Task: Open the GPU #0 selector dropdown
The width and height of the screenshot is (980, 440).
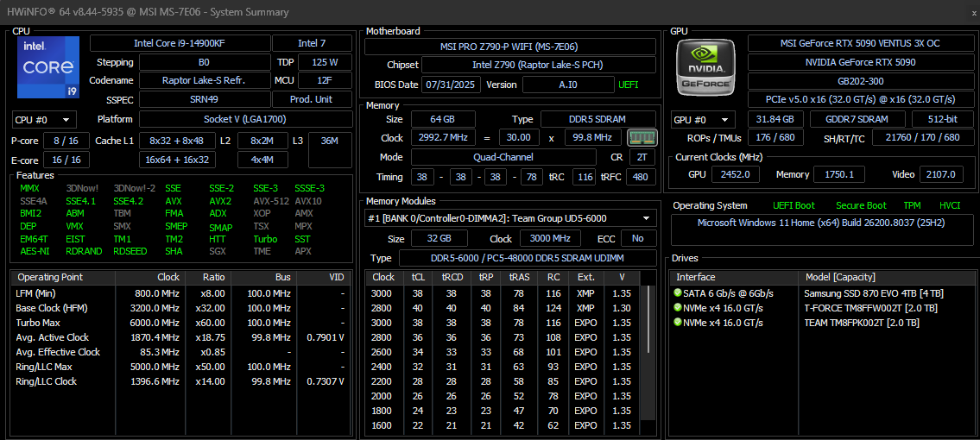Action: [x=704, y=119]
